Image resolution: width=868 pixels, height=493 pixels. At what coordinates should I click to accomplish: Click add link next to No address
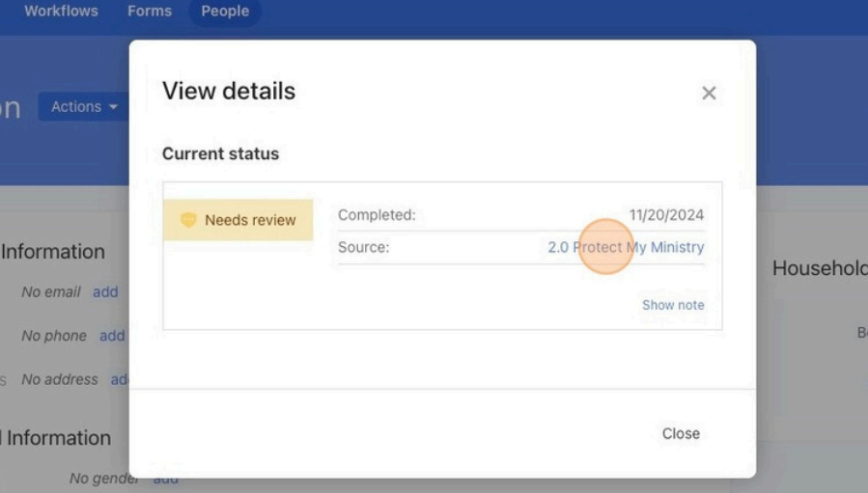coord(119,379)
